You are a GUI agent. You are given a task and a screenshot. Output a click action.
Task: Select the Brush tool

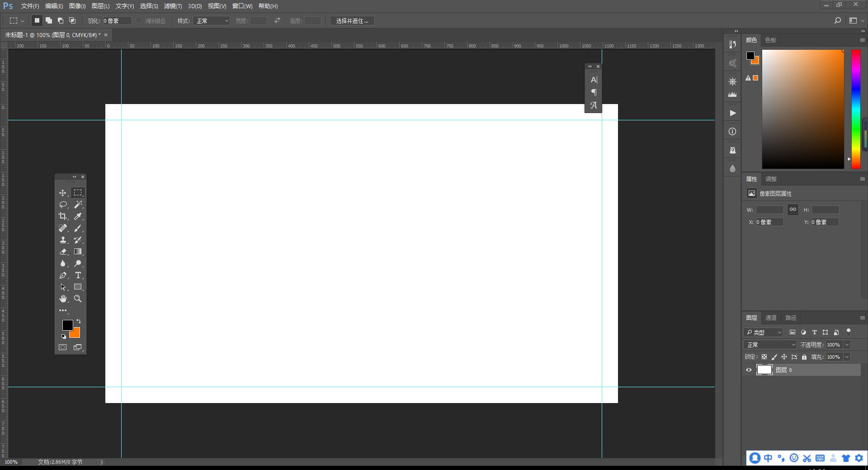click(x=78, y=228)
